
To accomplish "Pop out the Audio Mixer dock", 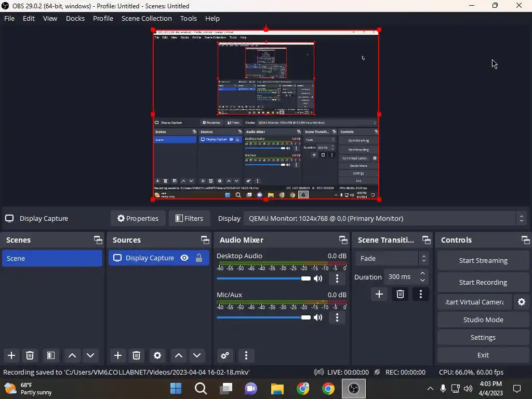I will click(343, 240).
